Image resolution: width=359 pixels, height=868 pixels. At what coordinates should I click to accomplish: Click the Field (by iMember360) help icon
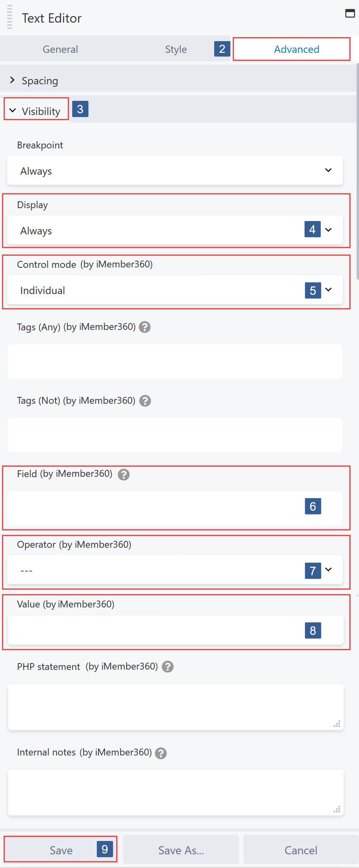click(x=124, y=475)
